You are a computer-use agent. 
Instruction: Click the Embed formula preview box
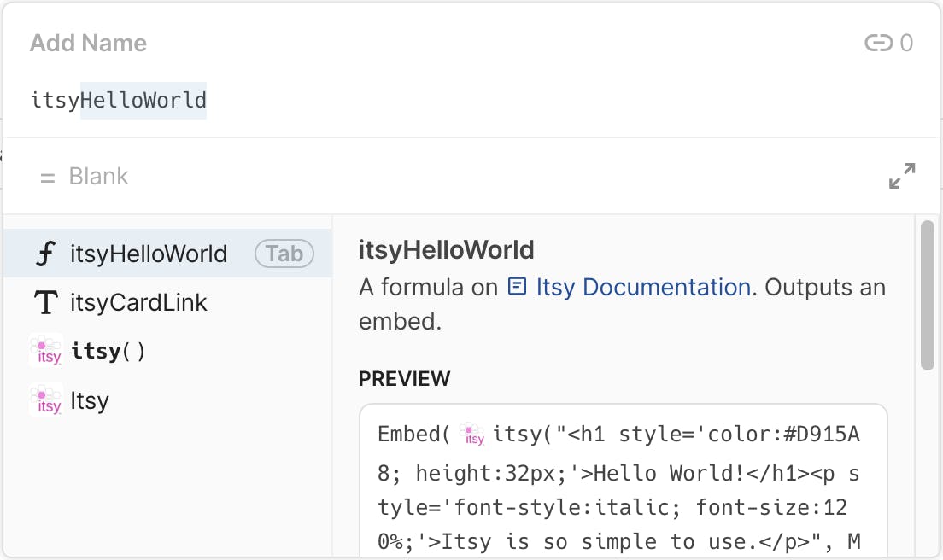click(623, 480)
